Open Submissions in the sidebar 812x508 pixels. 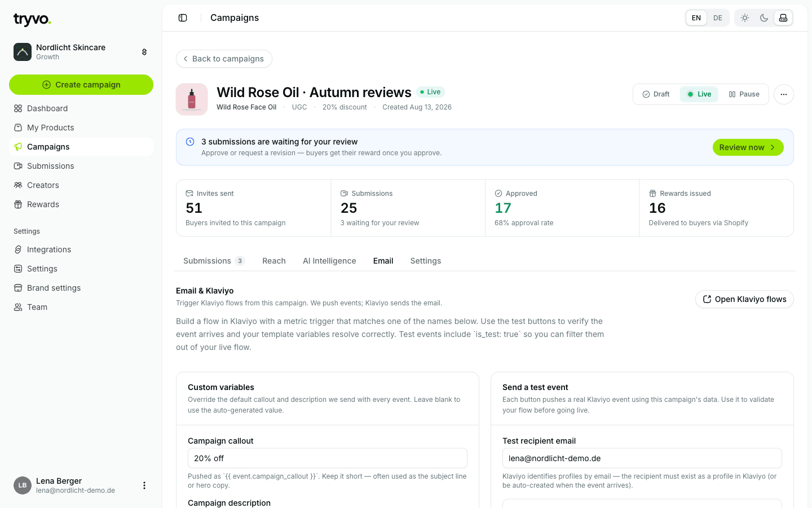[x=81, y=166]
